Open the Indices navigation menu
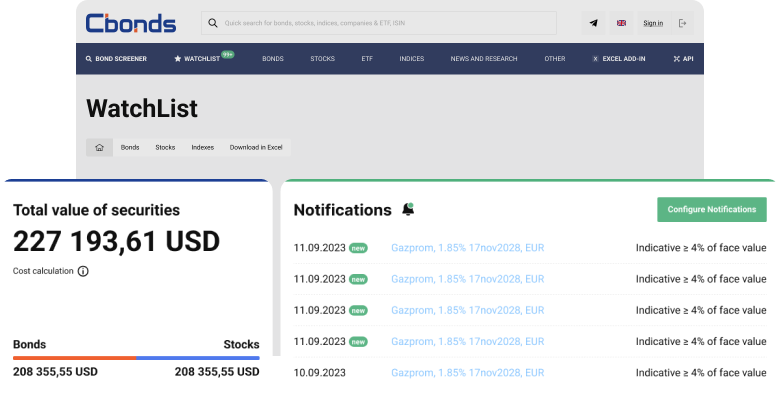The image size is (780, 399). pyautogui.click(x=411, y=59)
